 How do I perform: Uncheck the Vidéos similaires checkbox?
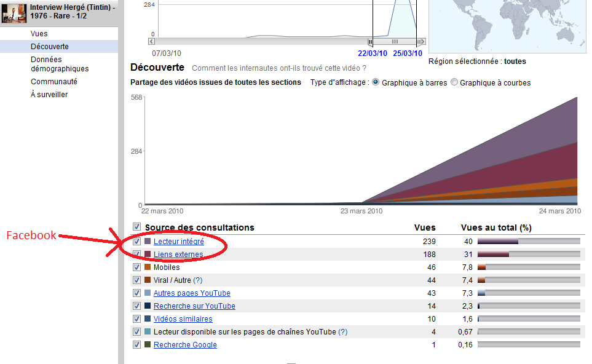coord(136,318)
